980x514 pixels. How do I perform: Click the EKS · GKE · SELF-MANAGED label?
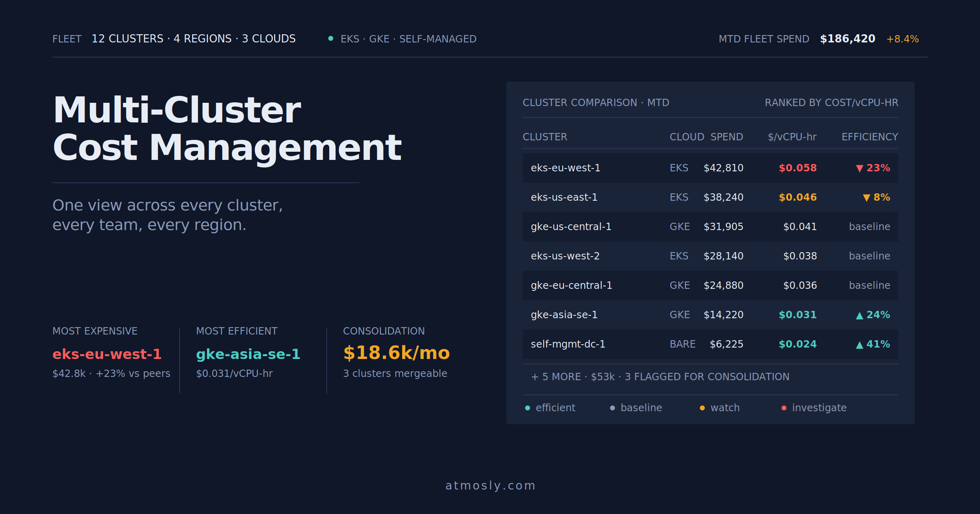pyautogui.click(x=408, y=39)
